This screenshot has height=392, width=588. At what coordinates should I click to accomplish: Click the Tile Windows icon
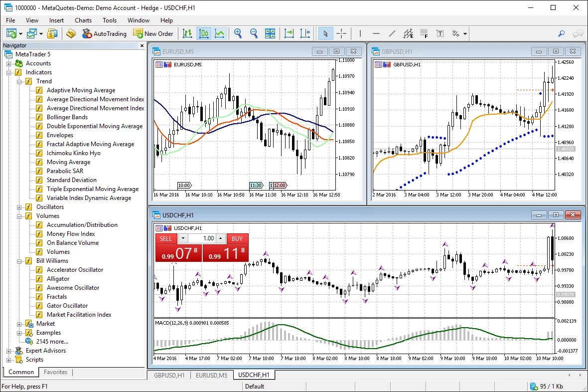tap(270, 33)
